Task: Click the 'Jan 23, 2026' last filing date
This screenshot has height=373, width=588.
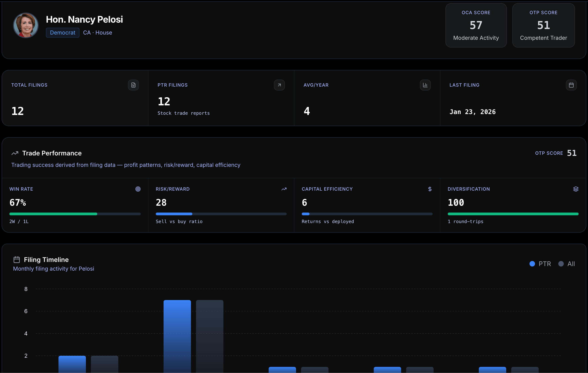Action: click(x=472, y=112)
